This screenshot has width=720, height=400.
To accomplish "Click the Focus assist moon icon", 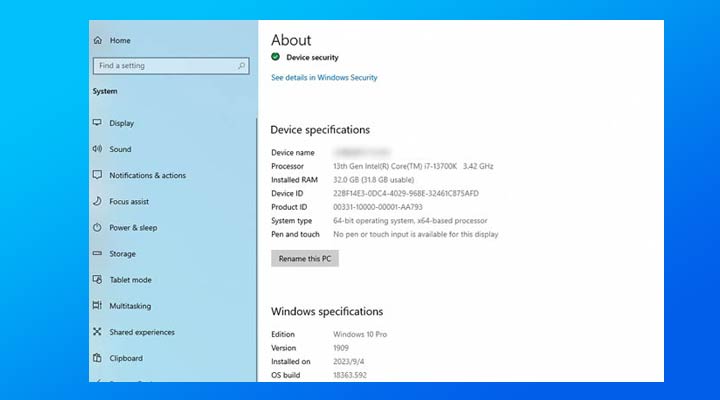I will [x=97, y=201].
